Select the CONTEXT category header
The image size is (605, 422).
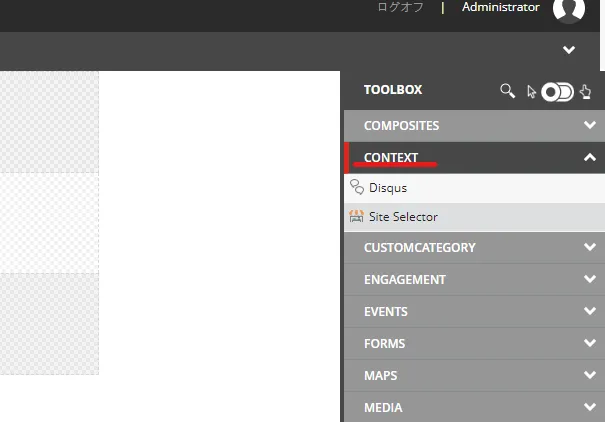[474, 158]
